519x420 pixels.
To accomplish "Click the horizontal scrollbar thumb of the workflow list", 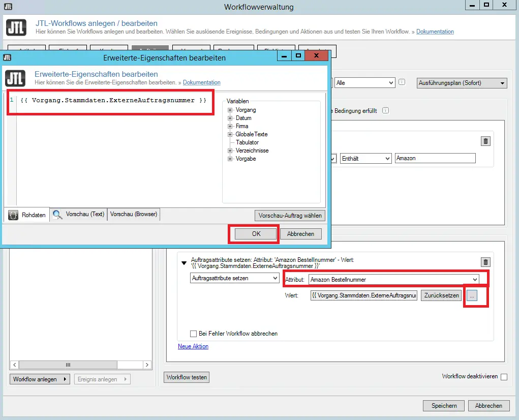I will click(x=68, y=365).
